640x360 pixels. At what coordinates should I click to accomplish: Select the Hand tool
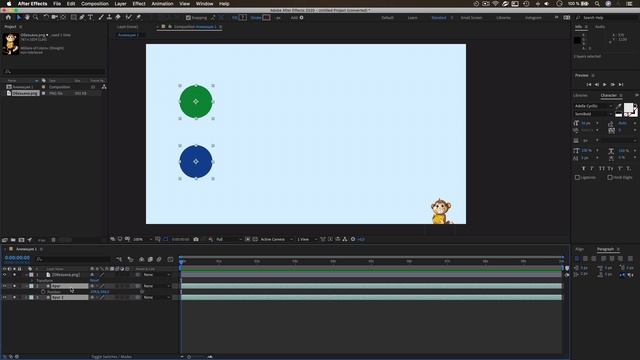click(x=27, y=18)
